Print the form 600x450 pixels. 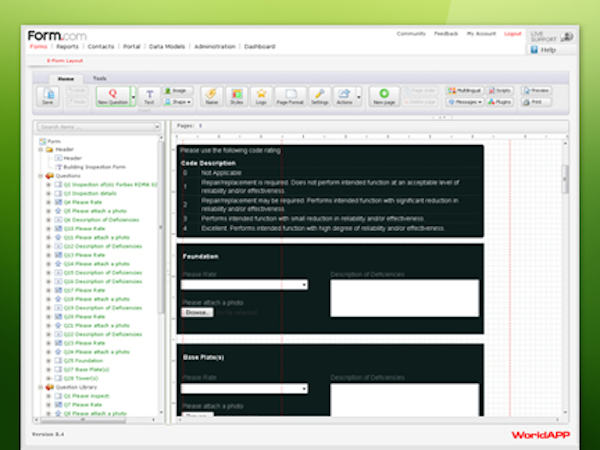coord(536,102)
